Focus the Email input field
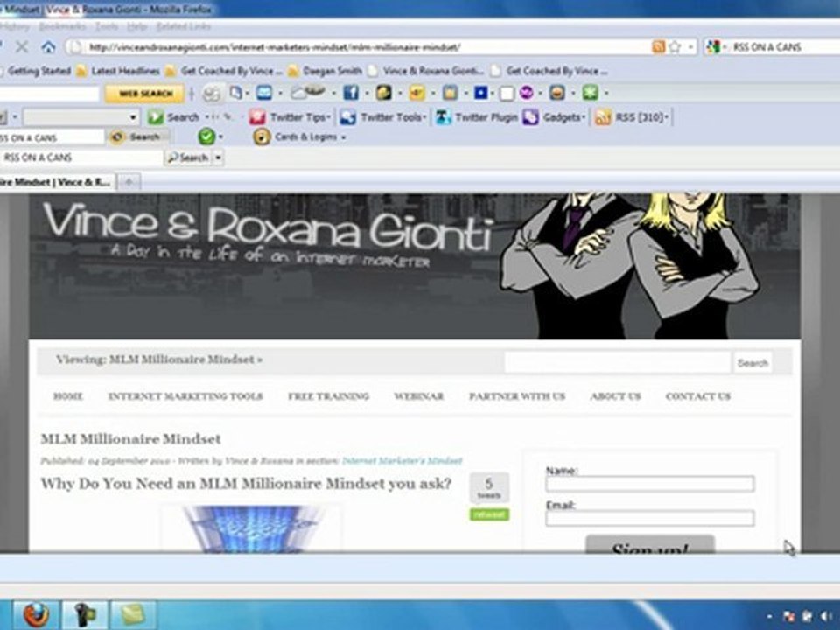The image size is (840, 630). pyautogui.click(x=650, y=518)
